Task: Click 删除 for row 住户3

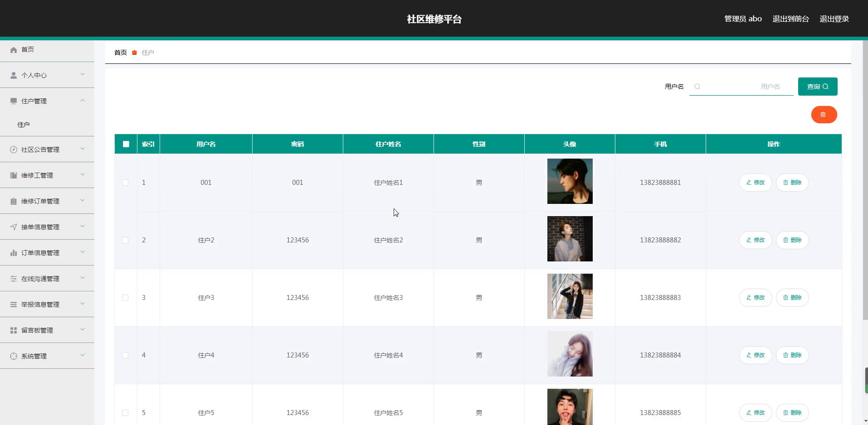Action: [x=792, y=298]
